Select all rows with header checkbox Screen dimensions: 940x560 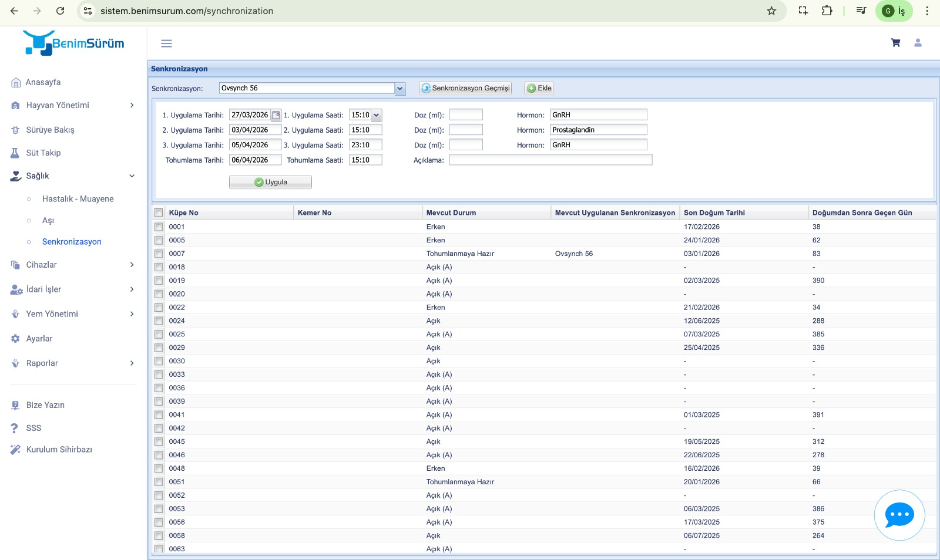click(x=159, y=212)
